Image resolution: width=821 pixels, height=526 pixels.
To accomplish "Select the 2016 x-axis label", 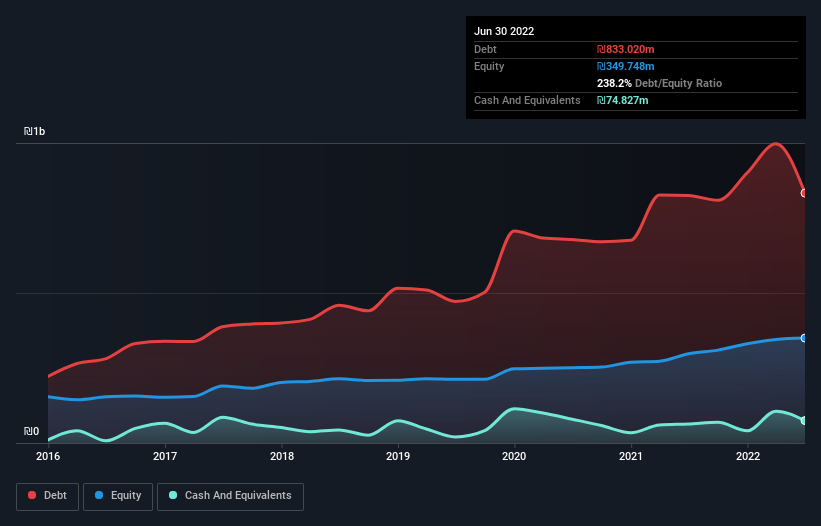I will pyautogui.click(x=48, y=456).
